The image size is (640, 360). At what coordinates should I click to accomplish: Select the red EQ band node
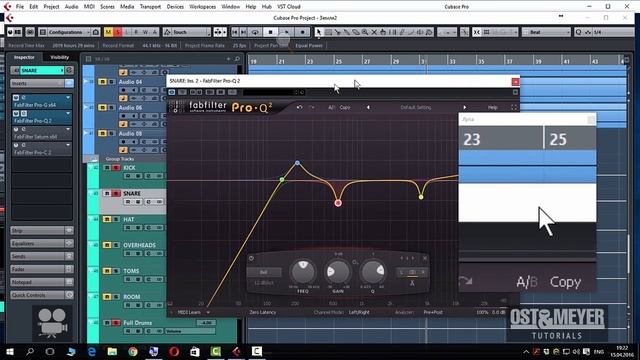pos(338,203)
